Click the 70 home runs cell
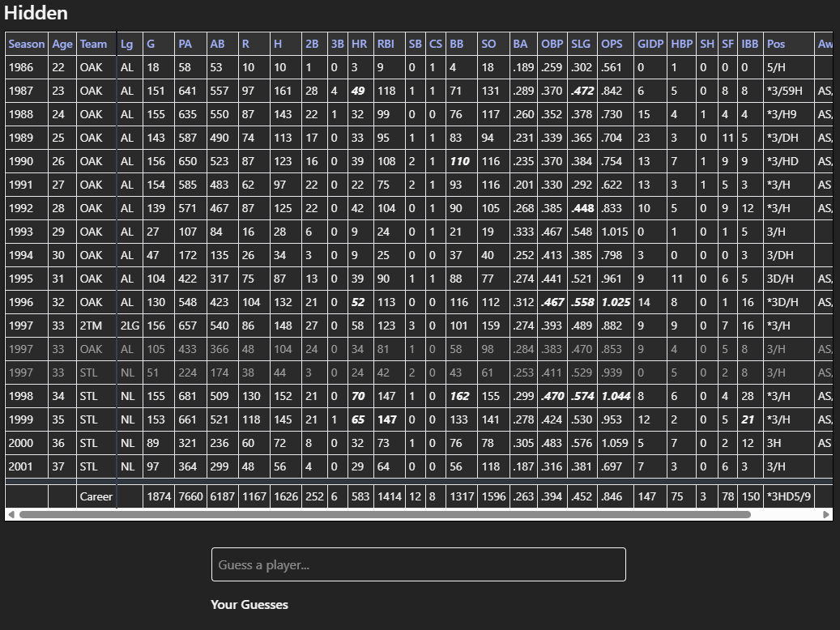840x630 pixels. coord(359,397)
